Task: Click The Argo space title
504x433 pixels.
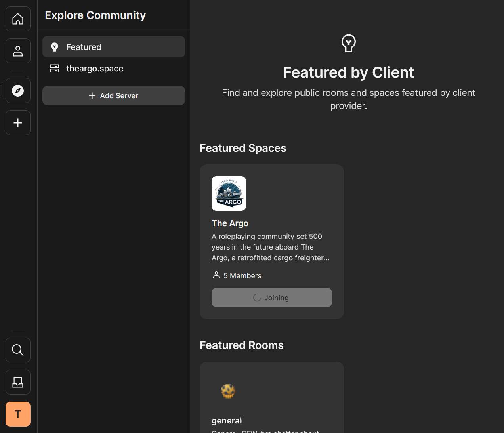Action: [x=230, y=223]
